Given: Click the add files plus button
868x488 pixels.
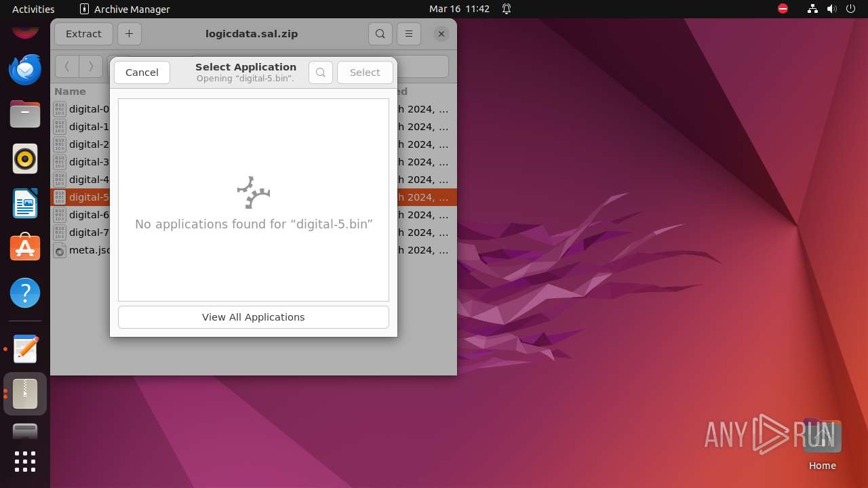Looking at the screenshot, I should click(130, 34).
